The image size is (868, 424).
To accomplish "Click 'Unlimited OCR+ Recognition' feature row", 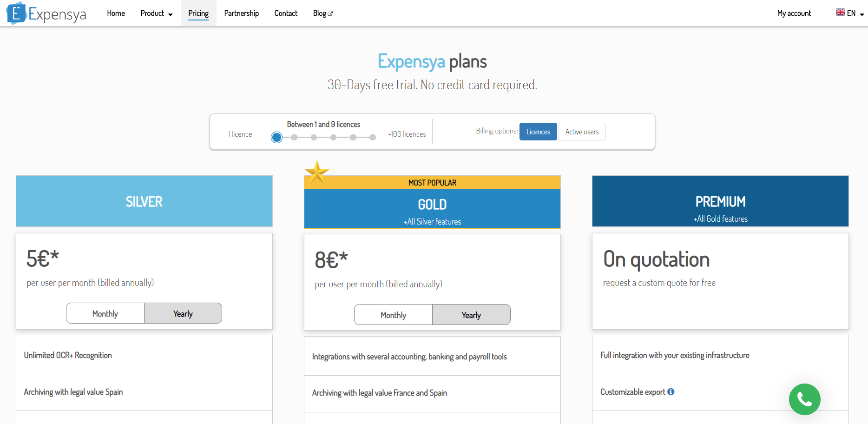I will [x=144, y=355].
